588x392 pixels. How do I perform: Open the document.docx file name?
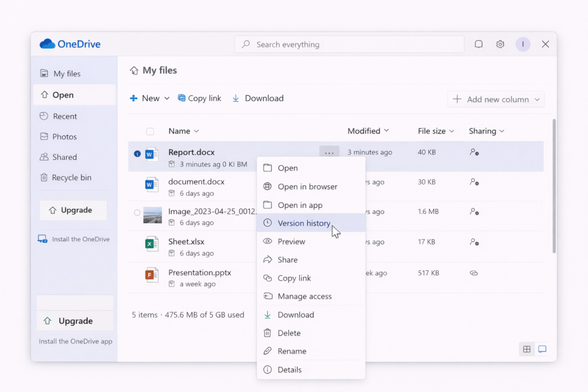tap(196, 182)
